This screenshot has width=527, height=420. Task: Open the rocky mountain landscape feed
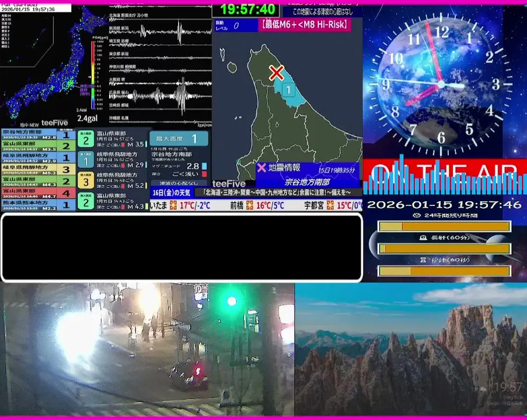pyautogui.click(x=411, y=349)
